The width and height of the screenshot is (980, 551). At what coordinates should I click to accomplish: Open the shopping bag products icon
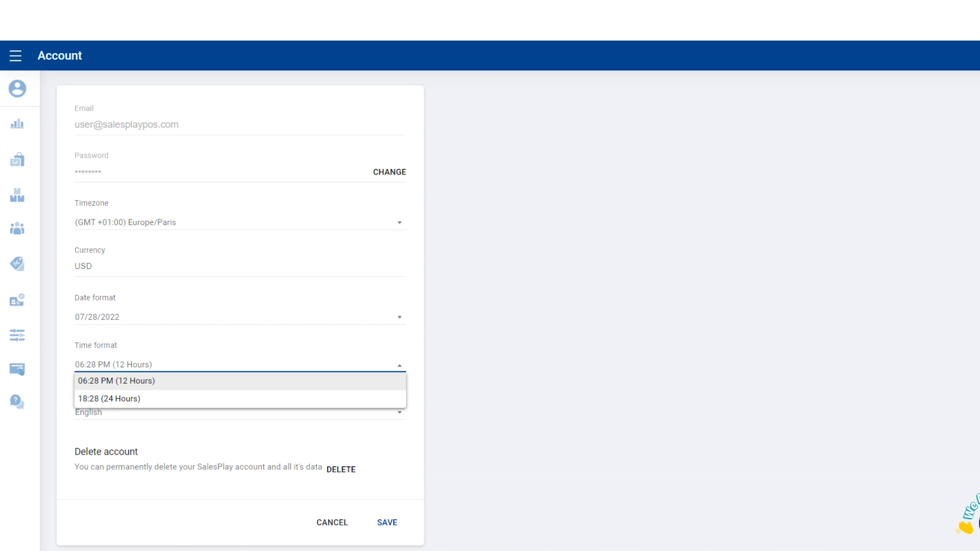tap(17, 160)
